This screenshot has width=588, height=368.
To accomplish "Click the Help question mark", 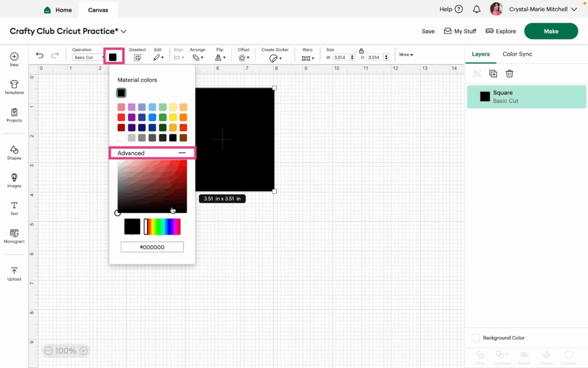I will click(459, 9).
